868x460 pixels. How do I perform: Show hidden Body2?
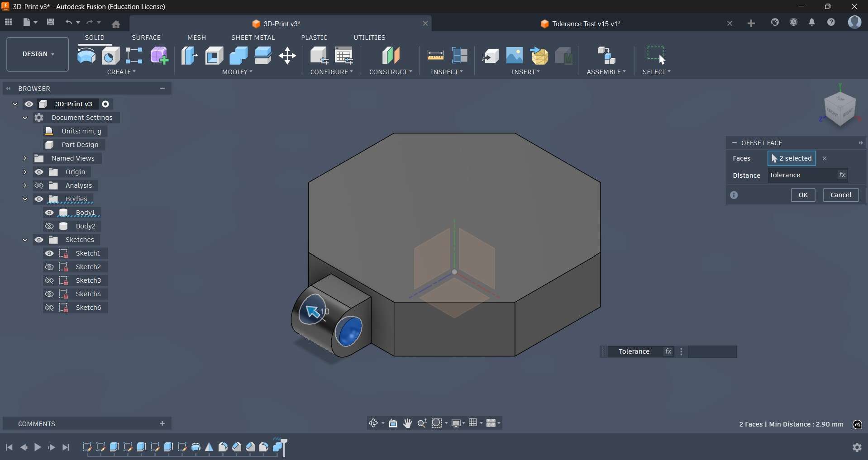click(x=49, y=227)
